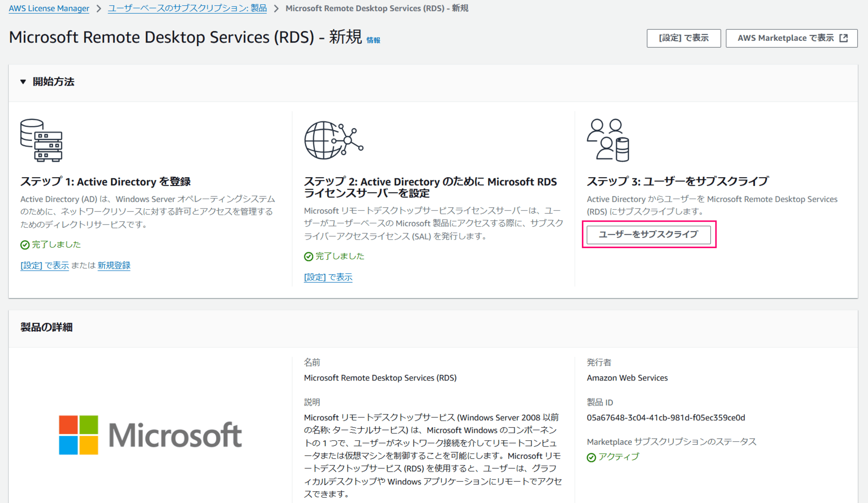Click the ユーザーをサブスクライブ button

coord(648,235)
